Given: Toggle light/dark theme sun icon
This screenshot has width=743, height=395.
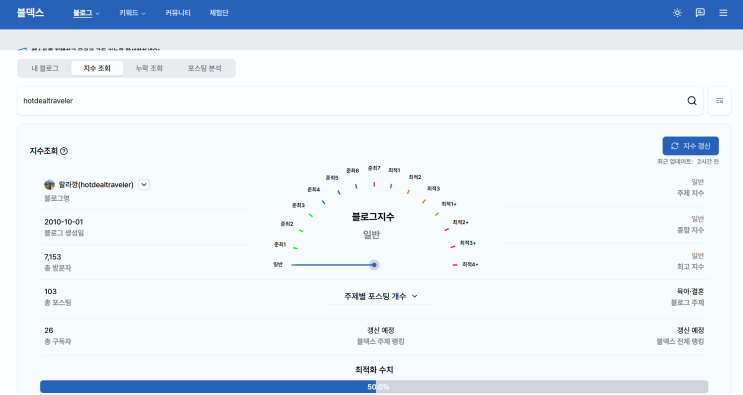Looking at the screenshot, I should [677, 13].
